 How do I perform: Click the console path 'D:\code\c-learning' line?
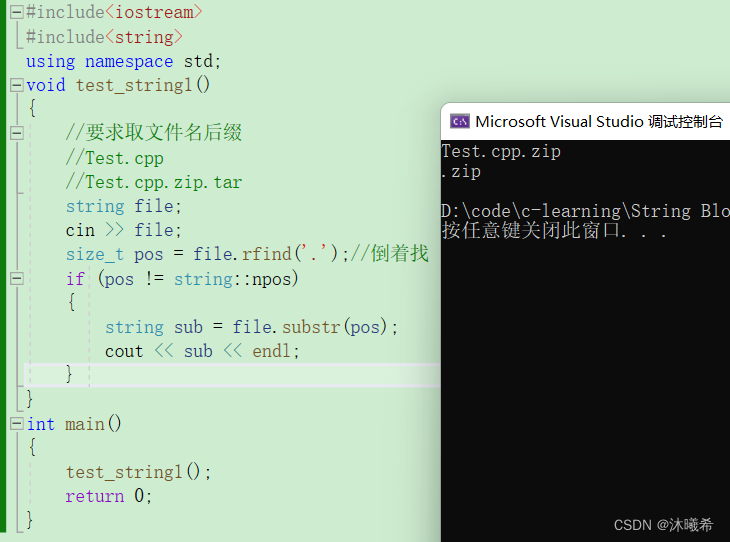tap(586, 211)
